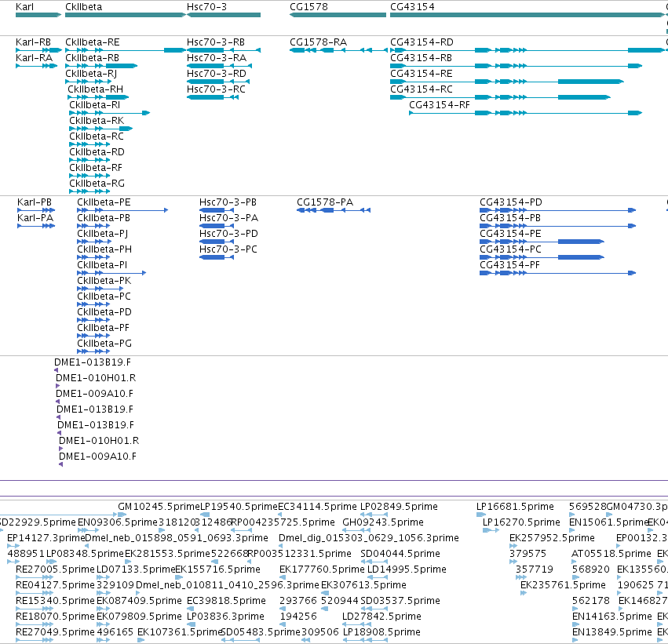Select protein CkIIbeta-PJ
Image resolution: width=668 pixels, height=644 pixels.
click(102, 234)
